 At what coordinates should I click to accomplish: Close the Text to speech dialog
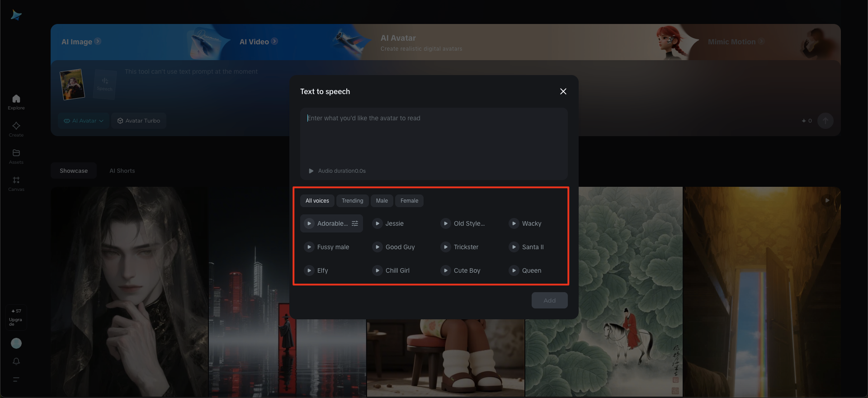(563, 91)
